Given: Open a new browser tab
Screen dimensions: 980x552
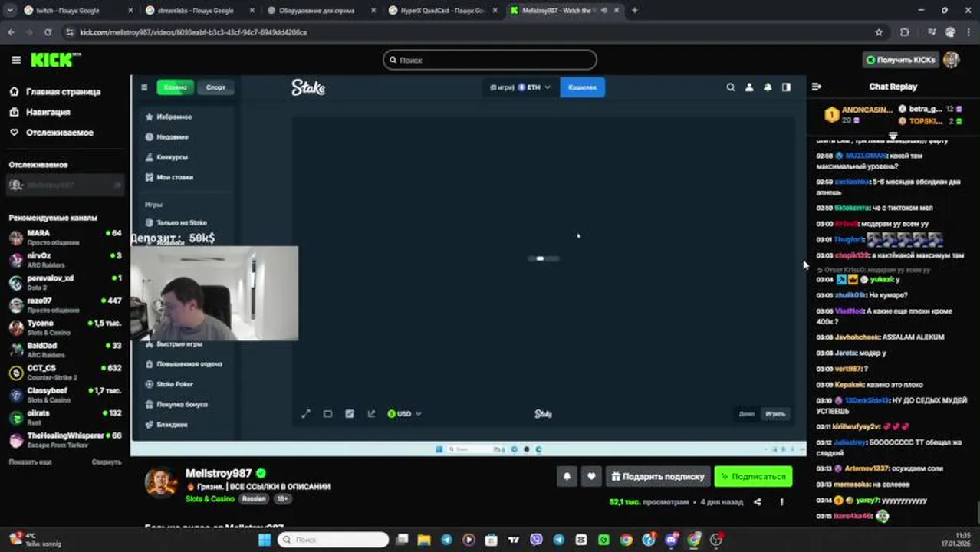Looking at the screenshot, I should (634, 11).
